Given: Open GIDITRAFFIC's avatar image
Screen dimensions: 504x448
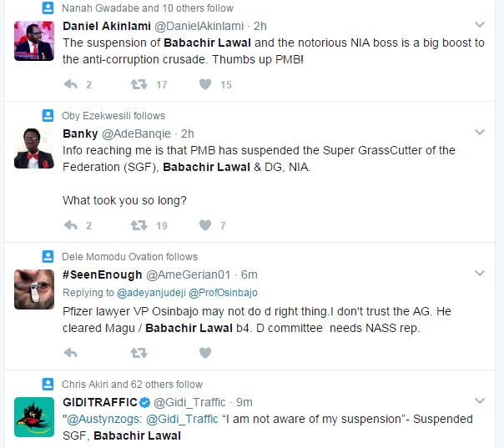Looking at the screenshot, I should pyautogui.click(x=34, y=417).
